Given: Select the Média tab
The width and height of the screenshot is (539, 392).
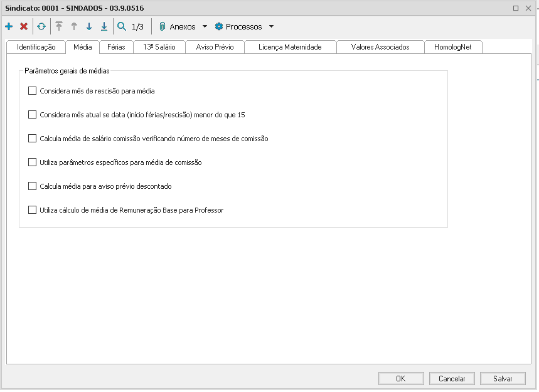Looking at the screenshot, I should pos(82,47).
